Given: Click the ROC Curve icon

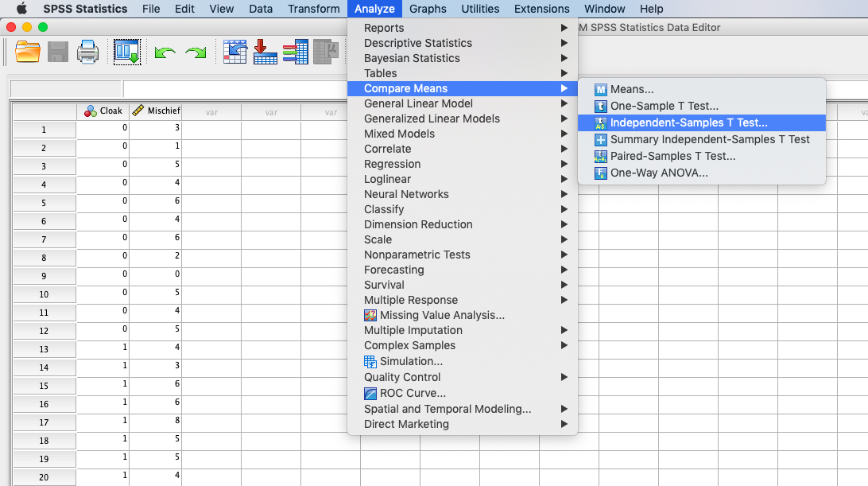Looking at the screenshot, I should point(370,394).
